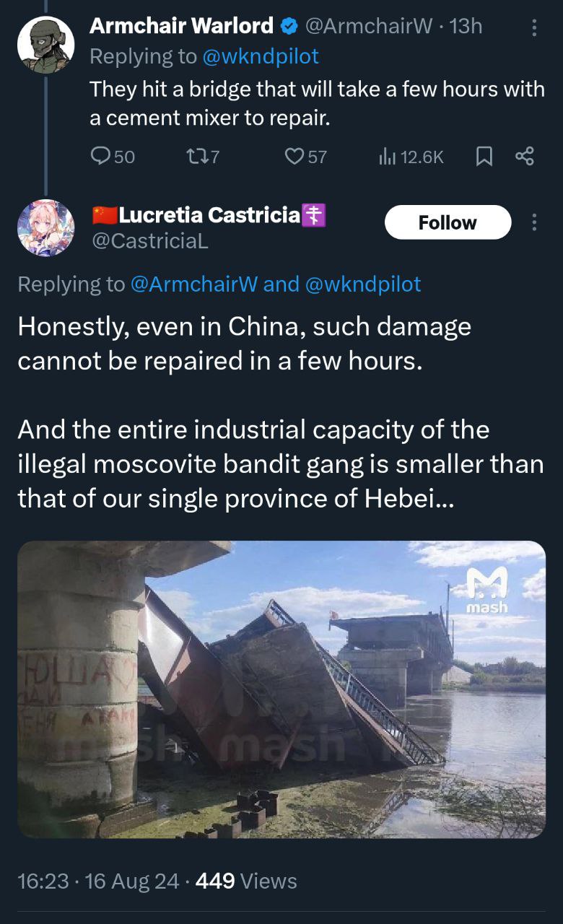Open more options menu beside Follow button
Viewport: 563px width, 924px height.
(x=534, y=222)
